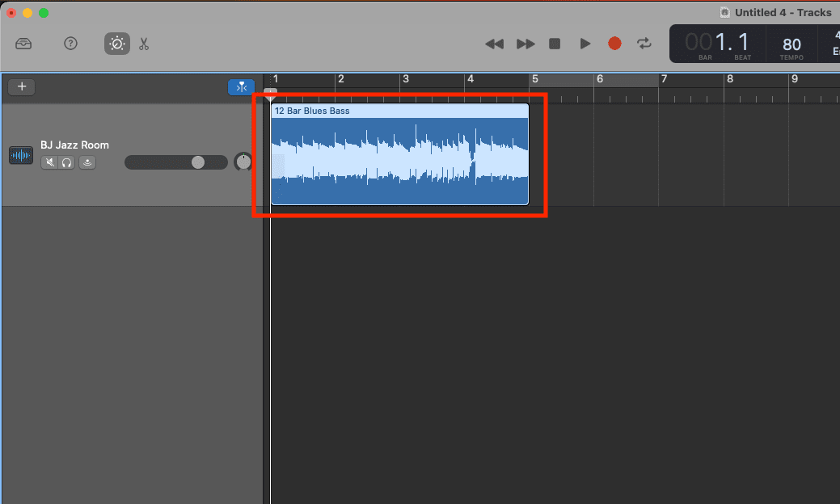This screenshot has width=840, height=504.
Task: Start playback with the Play button
Action: pos(585,44)
